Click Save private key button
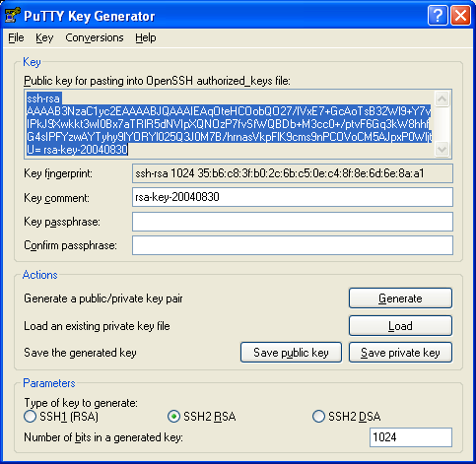The height and width of the screenshot is (464, 476). [x=400, y=353]
